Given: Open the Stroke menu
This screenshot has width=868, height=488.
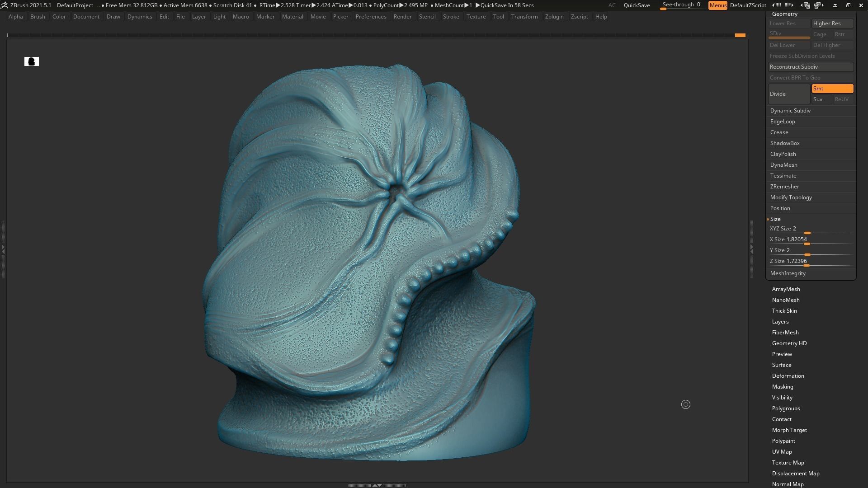Looking at the screenshot, I should 451,17.
